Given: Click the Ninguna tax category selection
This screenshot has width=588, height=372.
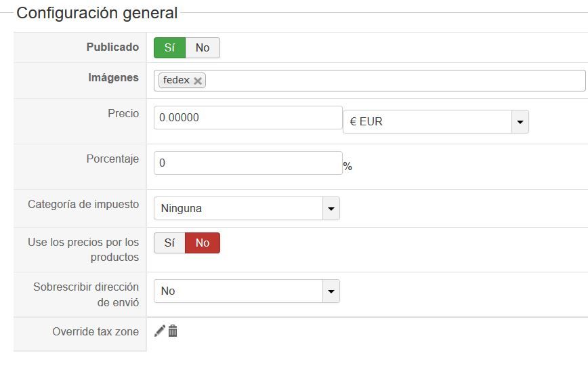Looking at the screenshot, I should pos(238,208).
